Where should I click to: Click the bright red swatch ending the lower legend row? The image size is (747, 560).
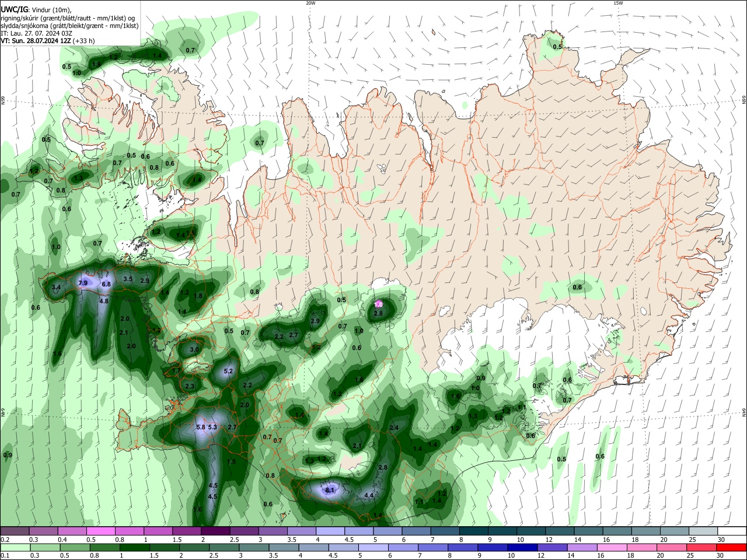pos(731,548)
